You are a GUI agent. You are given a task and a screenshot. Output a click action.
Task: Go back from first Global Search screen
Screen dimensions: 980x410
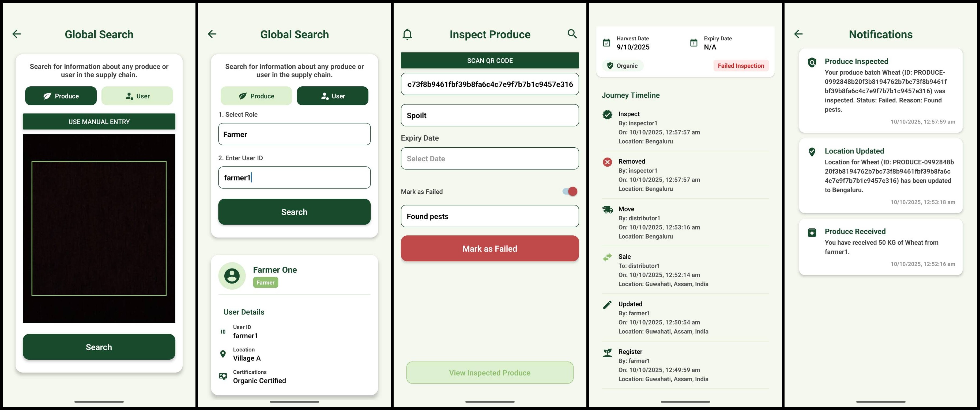click(x=16, y=34)
